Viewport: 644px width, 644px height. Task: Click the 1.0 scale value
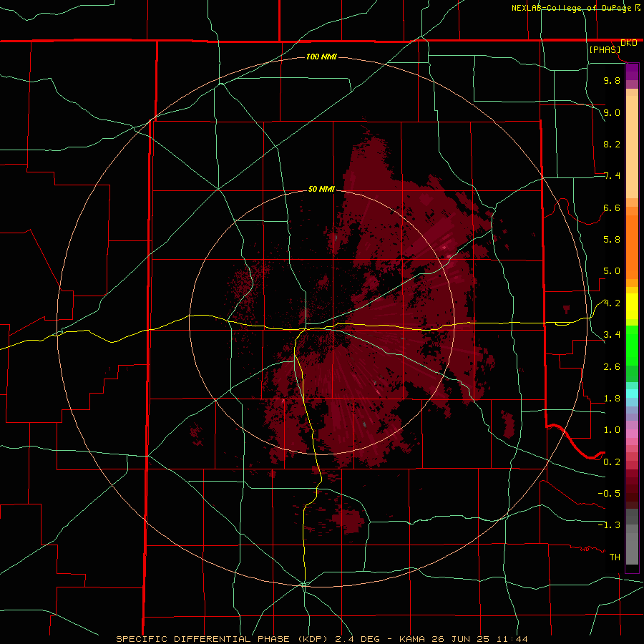pyautogui.click(x=612, y=430)
